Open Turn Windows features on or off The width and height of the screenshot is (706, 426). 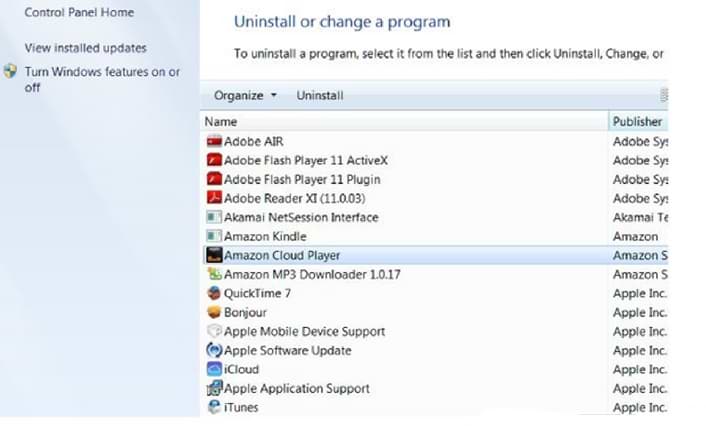[102, 79]
